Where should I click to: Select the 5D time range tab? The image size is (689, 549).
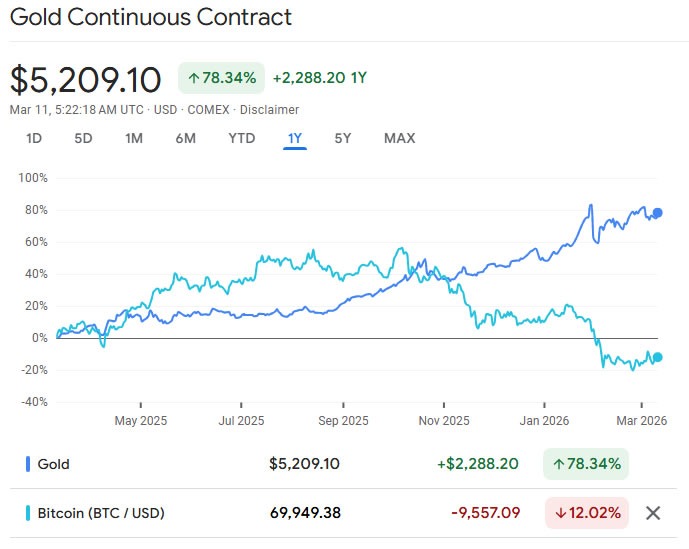[x=83, y=138]
